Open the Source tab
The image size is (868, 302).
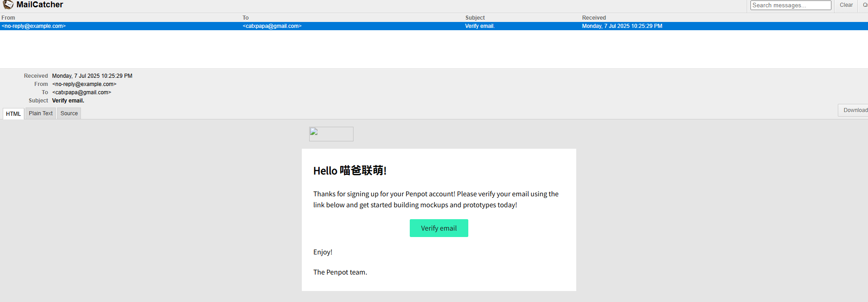(x=69, y=113)
